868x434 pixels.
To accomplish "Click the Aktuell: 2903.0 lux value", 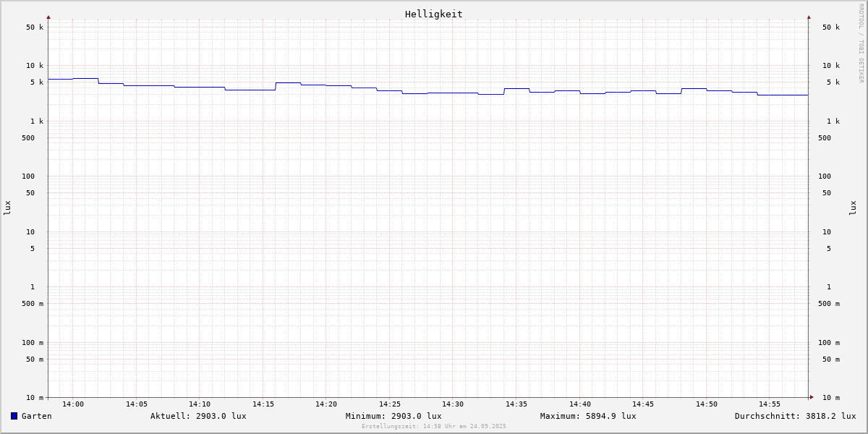I will tap(198, 416).
